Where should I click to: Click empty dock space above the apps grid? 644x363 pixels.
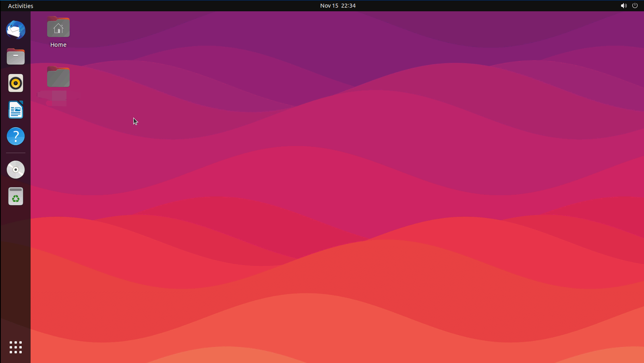(16, 274)
